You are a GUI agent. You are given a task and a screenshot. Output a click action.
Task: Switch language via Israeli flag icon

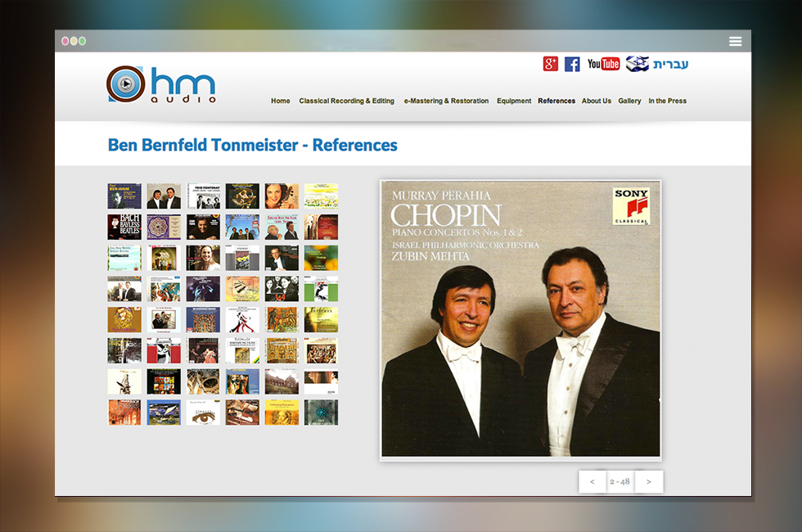tap(638, 64)
